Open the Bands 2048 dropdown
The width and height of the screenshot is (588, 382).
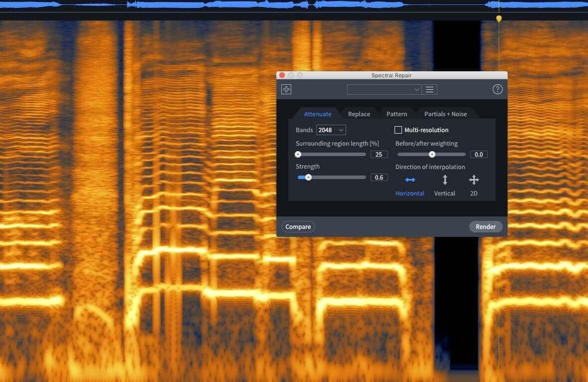331,130
